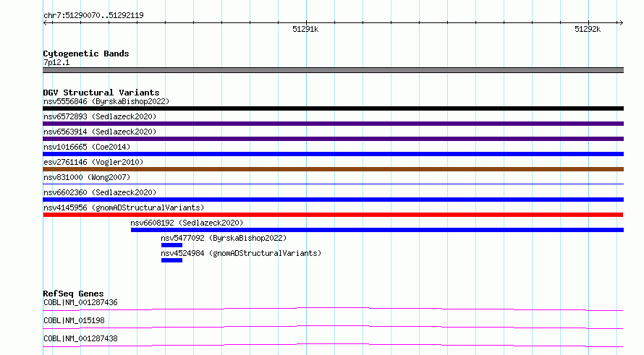Click the magenta COBL|NM_015198 intron line
644x355 pixels.
333,327
